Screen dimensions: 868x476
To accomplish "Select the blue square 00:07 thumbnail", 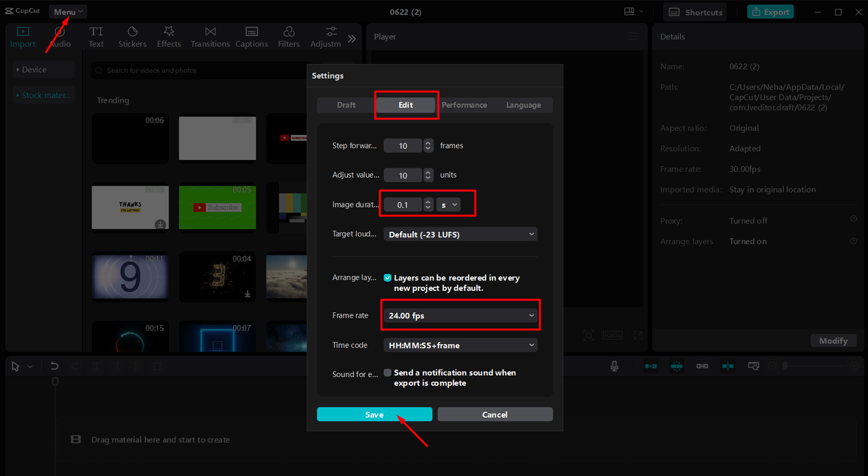I will tap(217, 336).
